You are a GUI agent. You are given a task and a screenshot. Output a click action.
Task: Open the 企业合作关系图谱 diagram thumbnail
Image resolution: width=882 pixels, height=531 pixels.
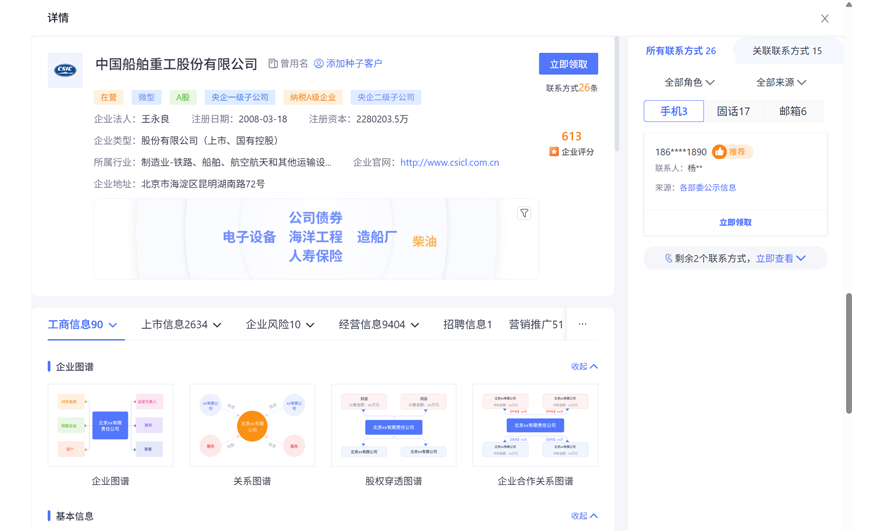536,425
